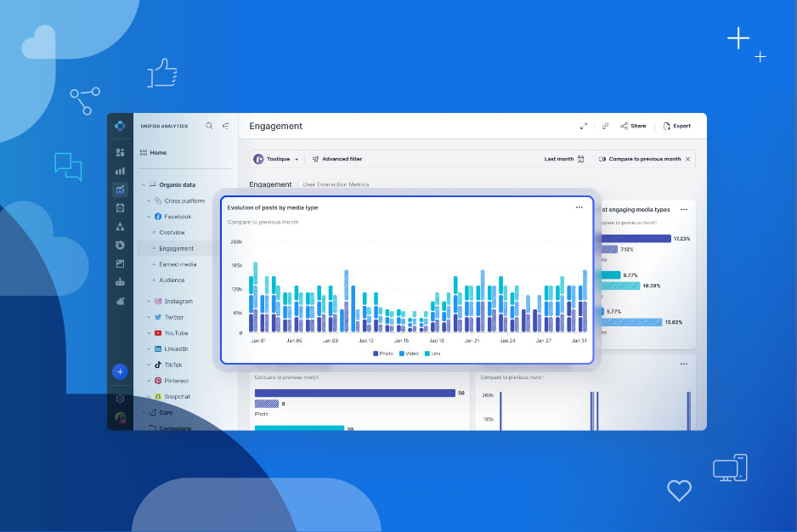
Task: Export the Engagement report
Action: (679, 125)
